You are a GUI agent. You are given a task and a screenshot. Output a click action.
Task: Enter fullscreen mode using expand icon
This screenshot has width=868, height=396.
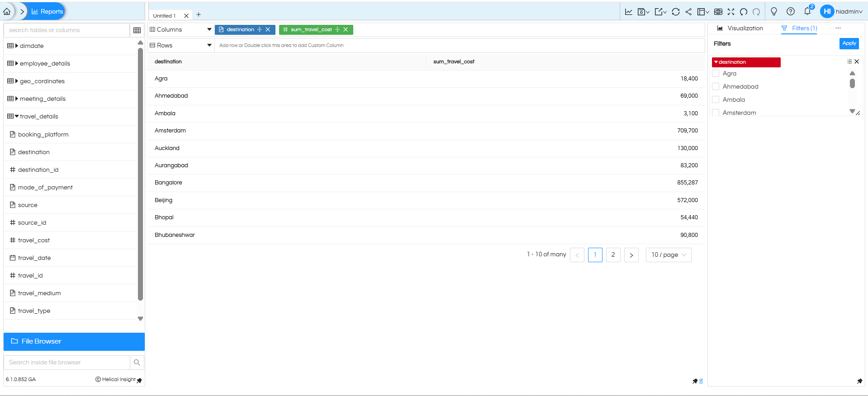coord(731,12)
